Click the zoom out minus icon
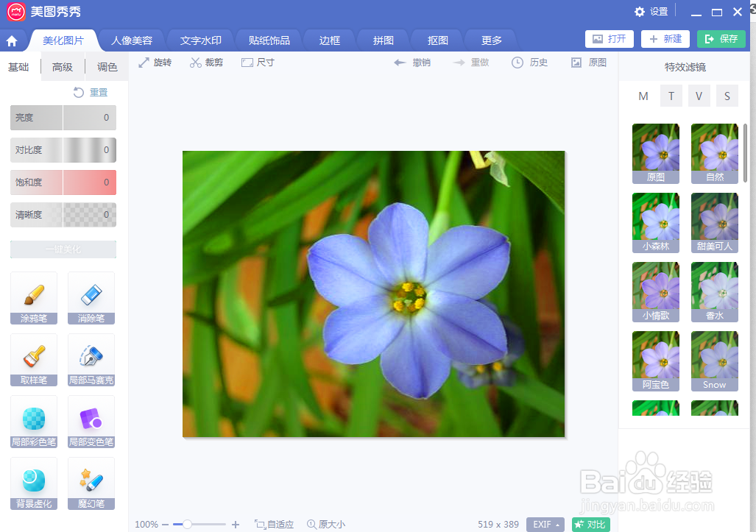Viewport: 756px width, 532px height. 166,525
